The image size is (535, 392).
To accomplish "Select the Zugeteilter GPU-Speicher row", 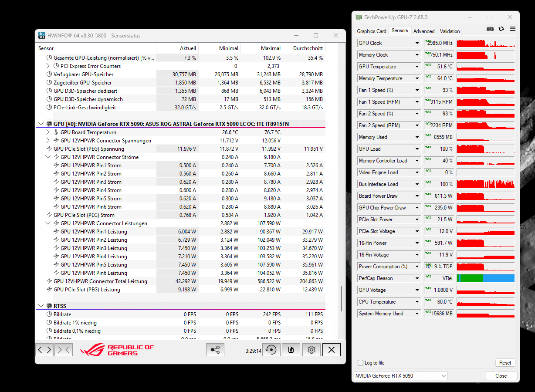I will click(180, 83).
